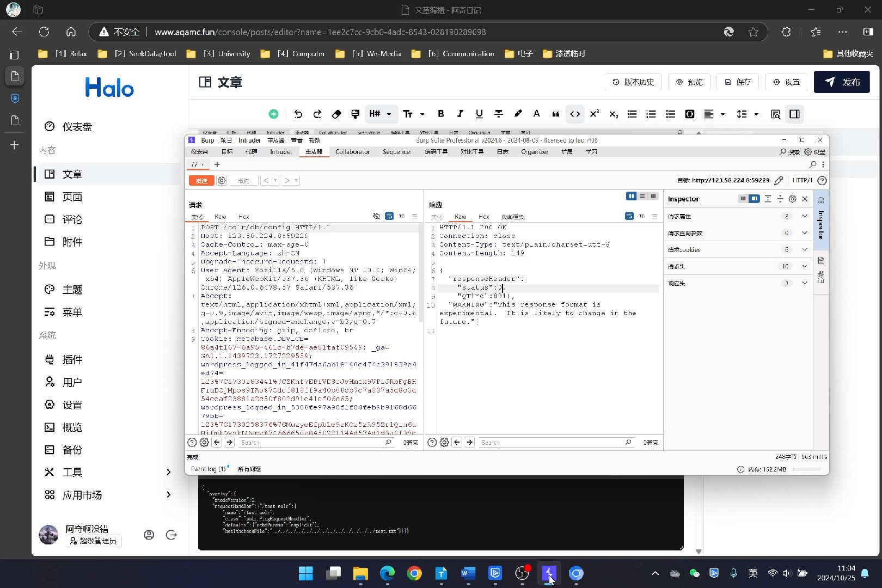Switch to Burp Collaborator tab

coord(352,152)
